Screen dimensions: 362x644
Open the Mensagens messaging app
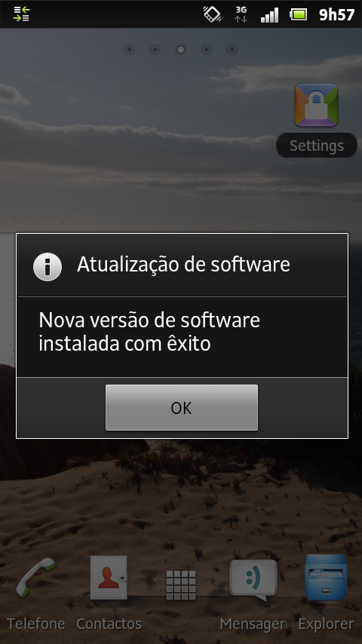(253, 580)
